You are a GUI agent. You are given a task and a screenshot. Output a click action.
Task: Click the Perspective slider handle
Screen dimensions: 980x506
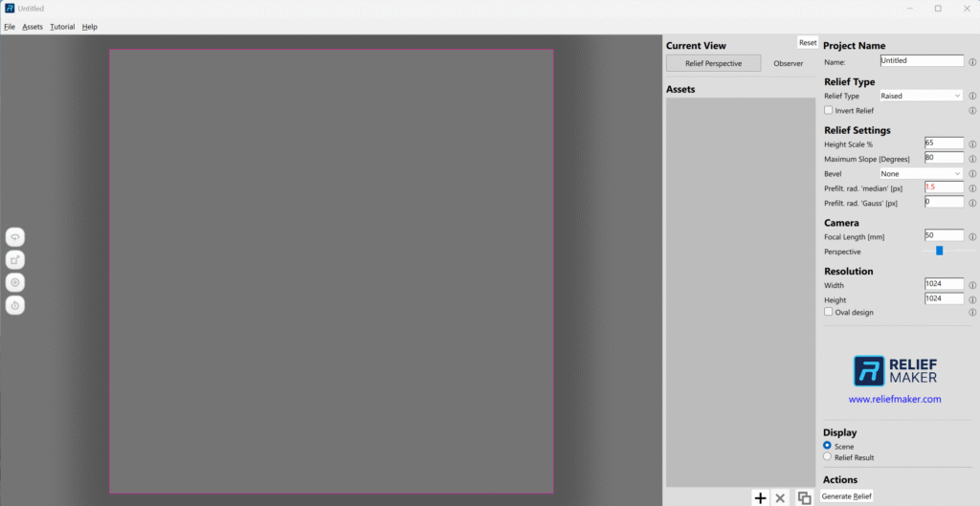[x=940, y=251]
